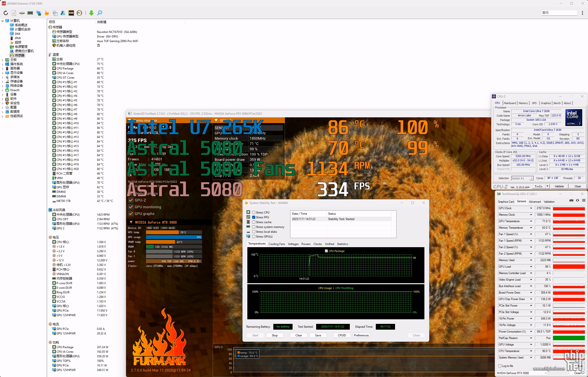This screenshot has width=588, height=377.
Task: Open GPU-Z NVIDIA GeForce RTX 5080 selector
Action: tap(522, 373)
